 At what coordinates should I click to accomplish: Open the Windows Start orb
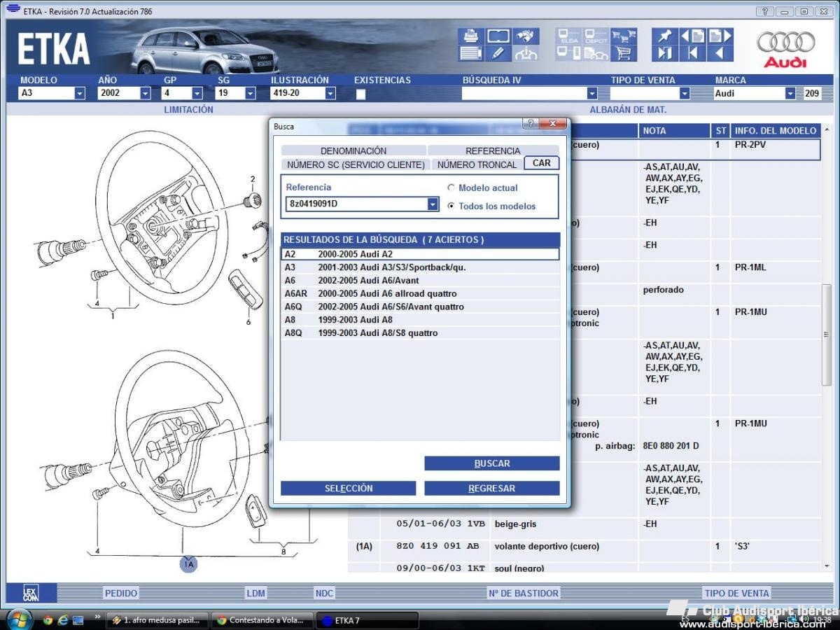point(18,619)
